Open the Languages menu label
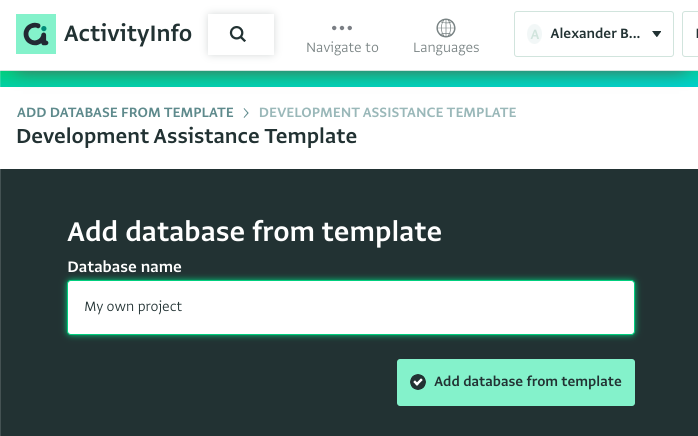The width and height of the screenshot is (698, 436). coord(446,47)
